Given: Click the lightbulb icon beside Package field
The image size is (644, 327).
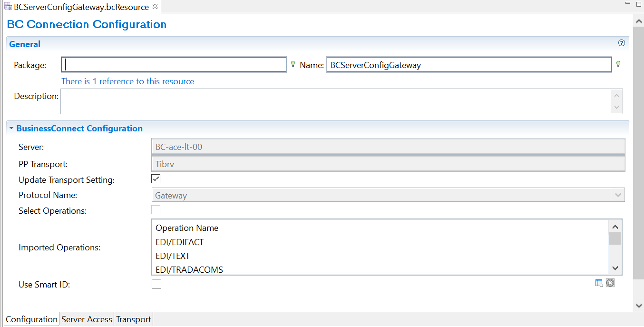Looking at the screenshot, I should point(293,64).
